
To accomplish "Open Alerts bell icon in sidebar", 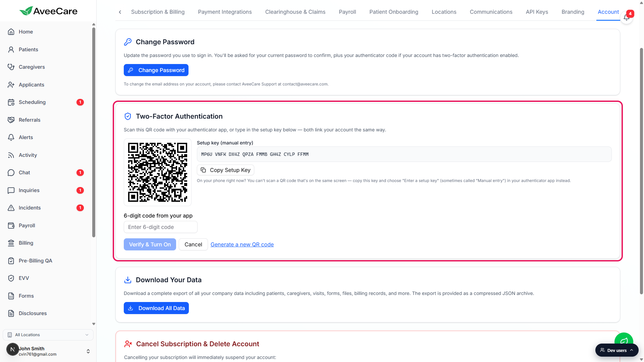I will tap(11, 137).
